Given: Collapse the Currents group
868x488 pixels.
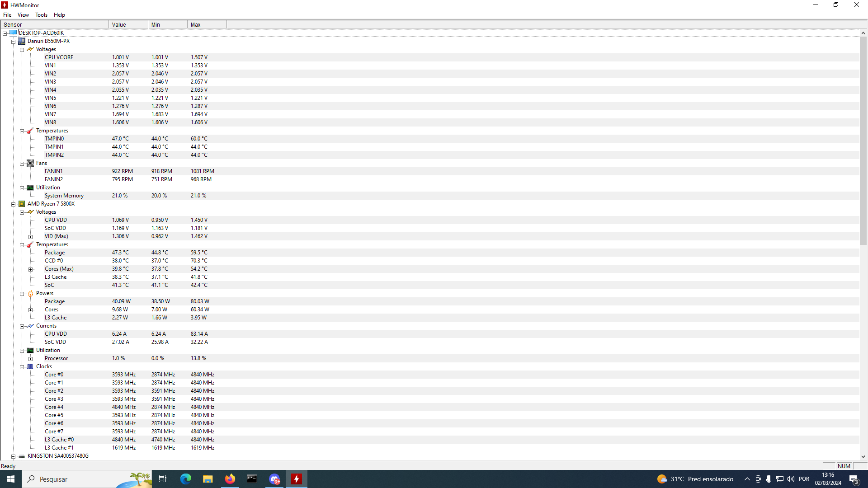Looking at the screenshot, I should [x=22, y=326].
